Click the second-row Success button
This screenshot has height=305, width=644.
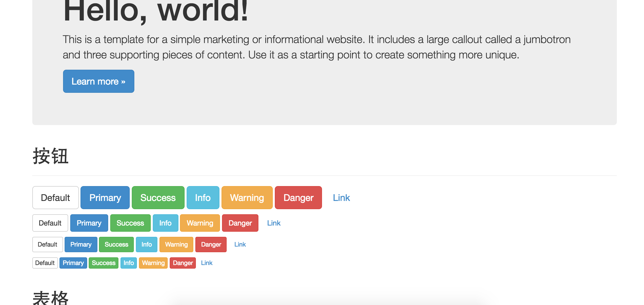(130, 223)
